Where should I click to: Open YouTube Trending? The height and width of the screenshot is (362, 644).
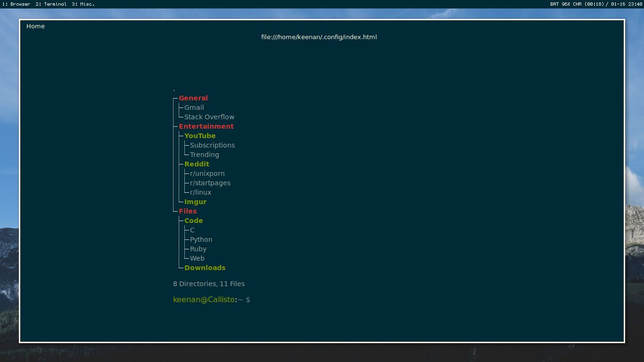(x=204, y=155)
